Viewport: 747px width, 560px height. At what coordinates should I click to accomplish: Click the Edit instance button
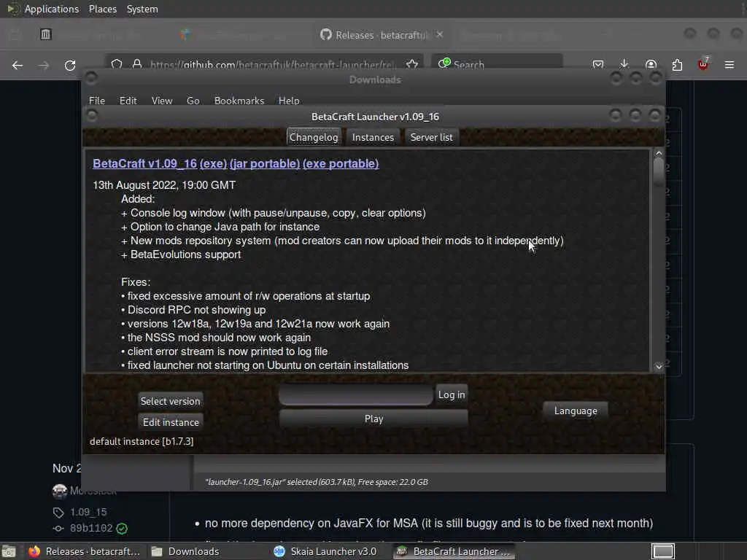click(171, 422)
